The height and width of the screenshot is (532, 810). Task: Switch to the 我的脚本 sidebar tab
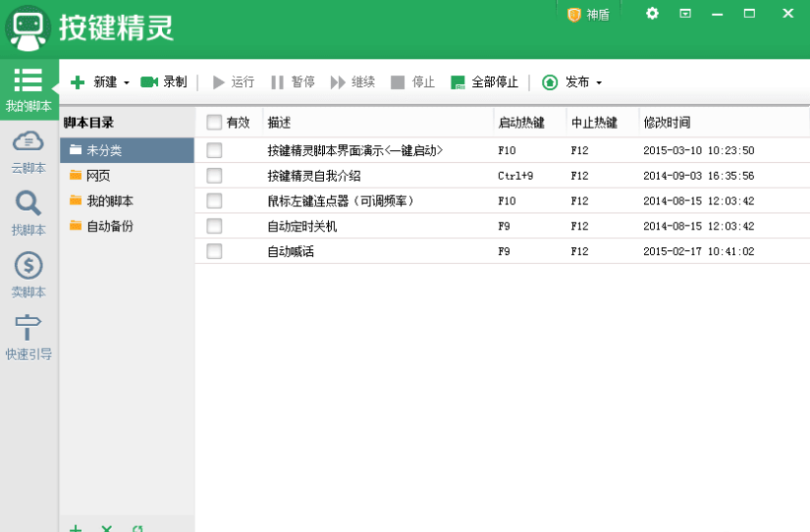(28, 89)
